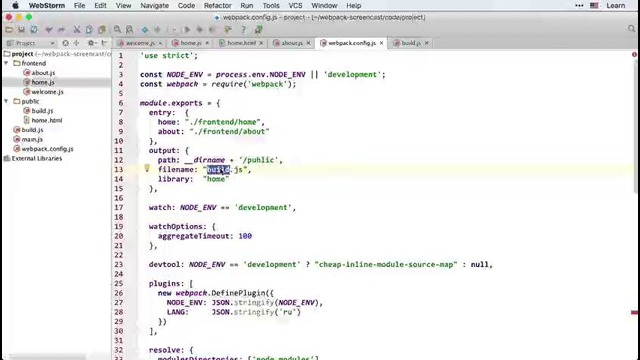
Task: Click the Save All toolbar icon
Action: click(x=21, y=30)
